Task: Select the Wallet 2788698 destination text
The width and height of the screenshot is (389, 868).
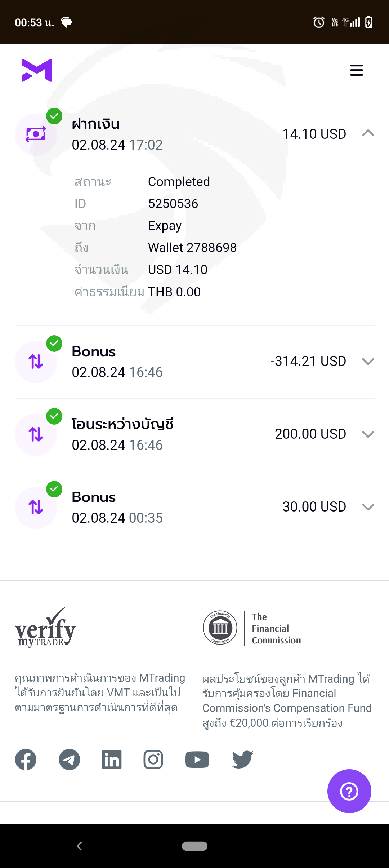Action: click(192, 248)
